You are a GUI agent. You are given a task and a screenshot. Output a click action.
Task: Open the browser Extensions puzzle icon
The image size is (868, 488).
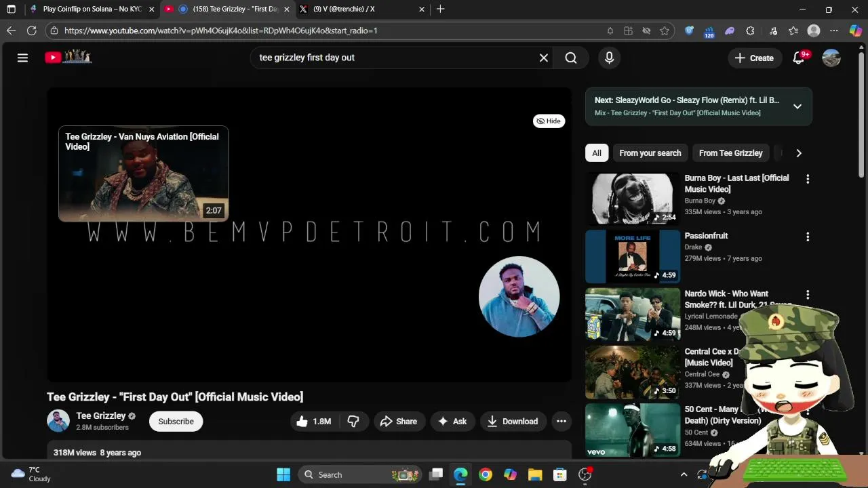point(750,30)
